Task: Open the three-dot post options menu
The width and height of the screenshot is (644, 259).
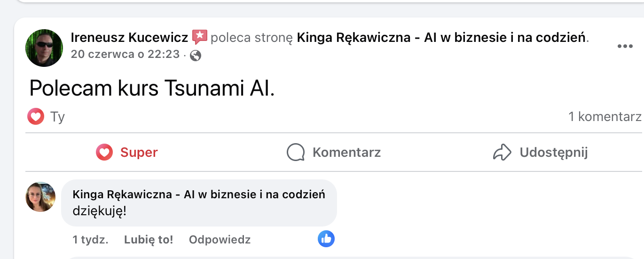Action: (x=625, y=46)
